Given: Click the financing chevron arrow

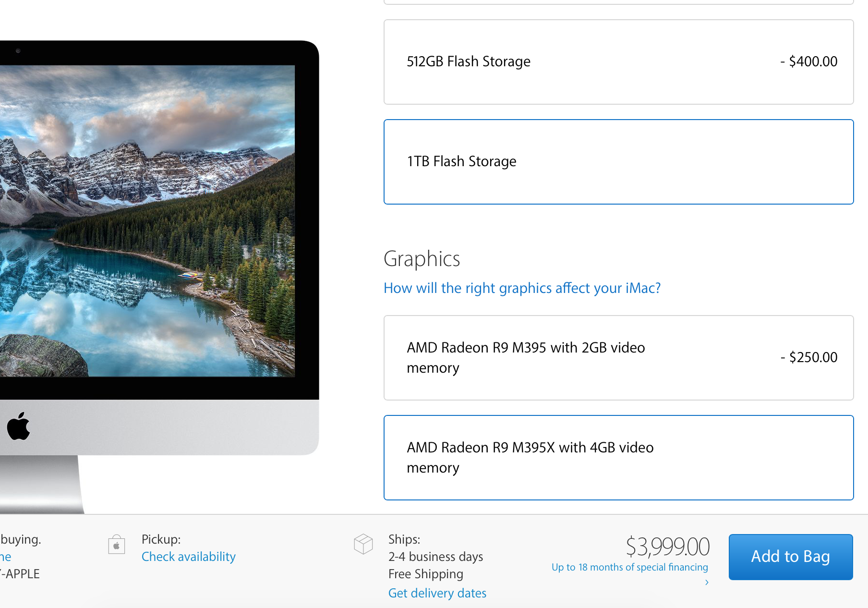Looking at the screenshot, I should click(x=707, y=583).
